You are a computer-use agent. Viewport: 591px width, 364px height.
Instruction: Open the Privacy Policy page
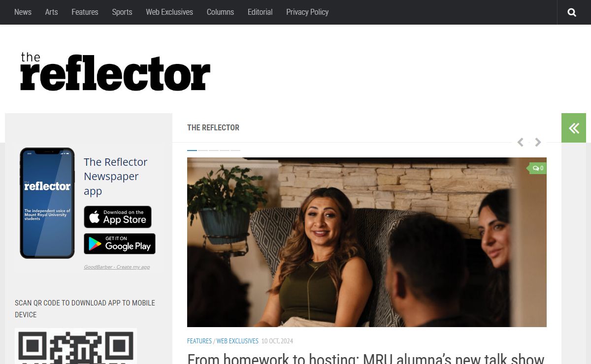point(307,12)
